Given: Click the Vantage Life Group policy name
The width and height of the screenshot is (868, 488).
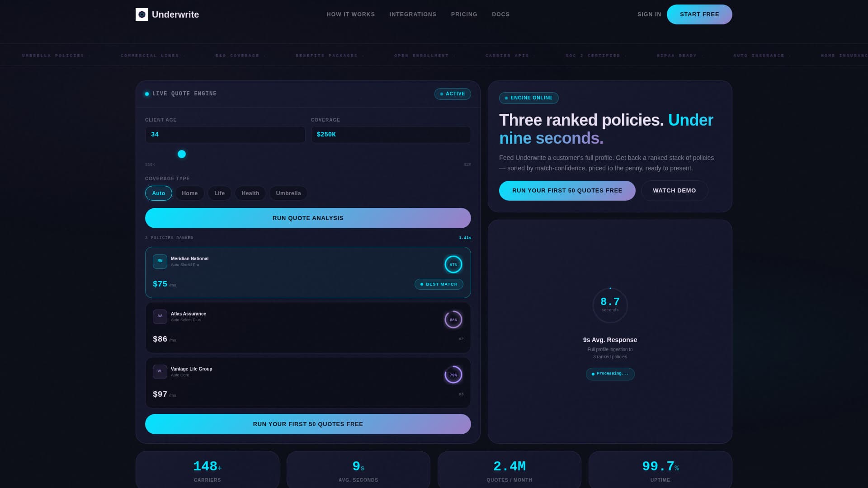Looking at the screenshot, I should [x=192, y=369].
